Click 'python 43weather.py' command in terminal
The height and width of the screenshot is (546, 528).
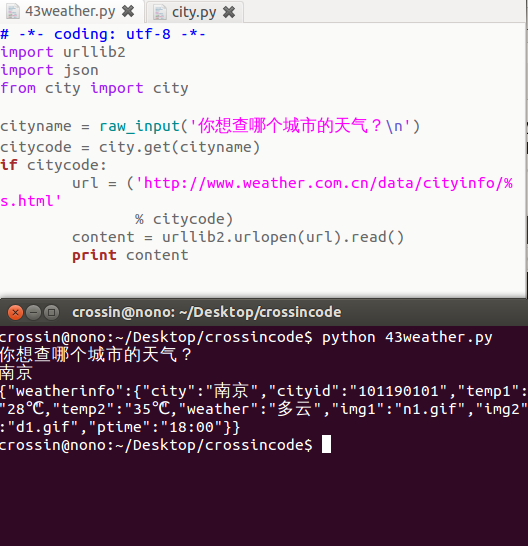pyautogui.click(x=407, y=337)
